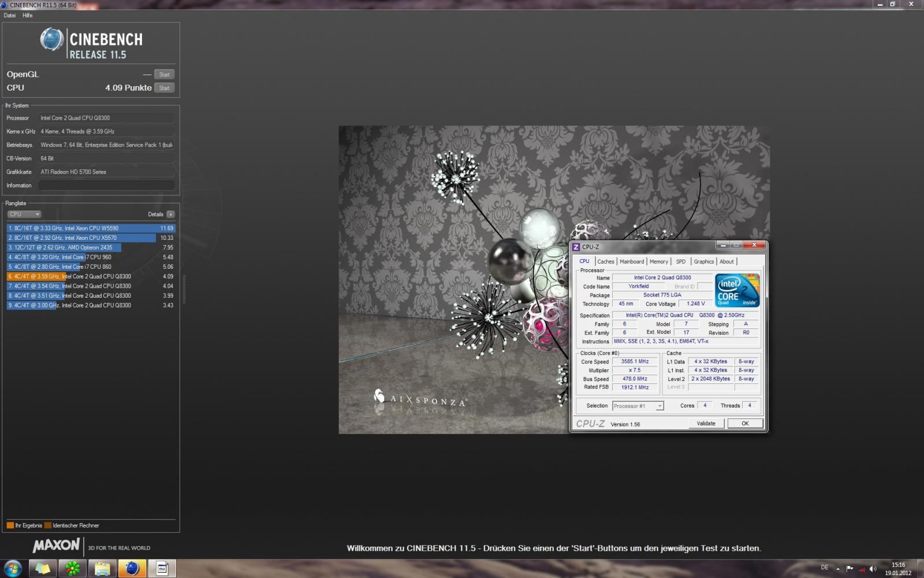Viewport: 924px width, 578px height.
Task: Click the Core Speed 3585.1 MHz value
Action: [635, 362]
